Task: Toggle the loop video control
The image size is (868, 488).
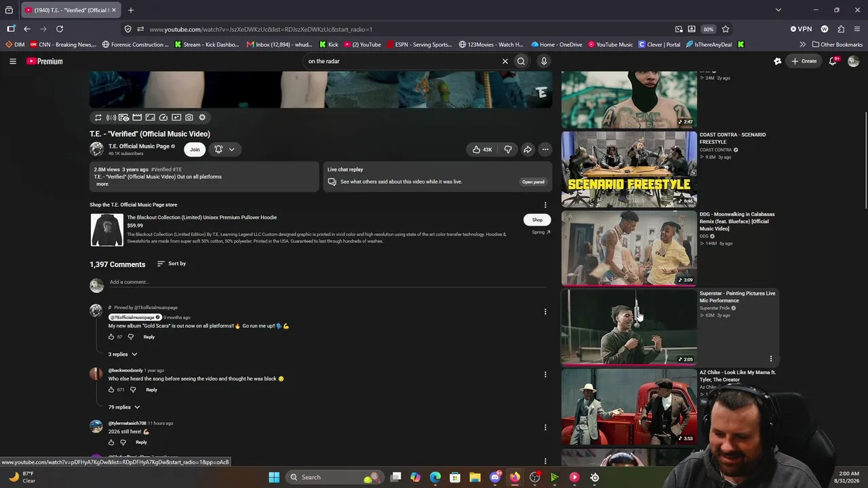Action: [98, 117]
